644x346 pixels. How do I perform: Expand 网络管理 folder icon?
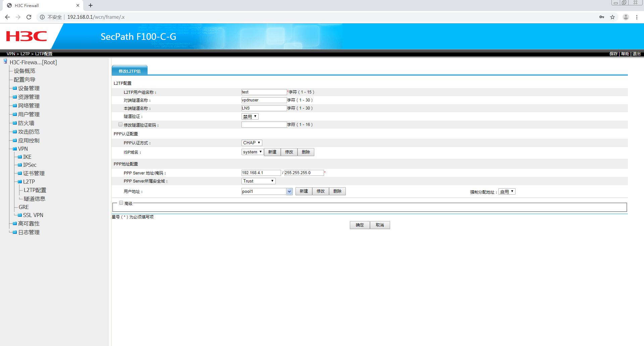[x=15, y=106]
